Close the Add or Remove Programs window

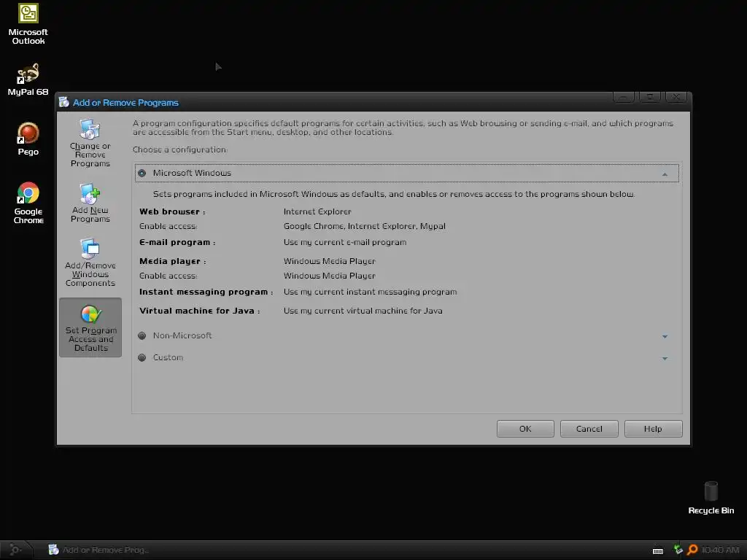click(x=676, y=97)
